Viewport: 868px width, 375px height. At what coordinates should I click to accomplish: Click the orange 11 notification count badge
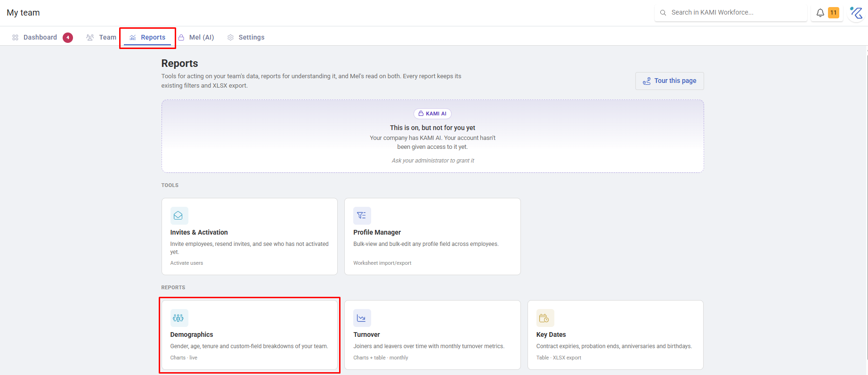tap(834, 13)
